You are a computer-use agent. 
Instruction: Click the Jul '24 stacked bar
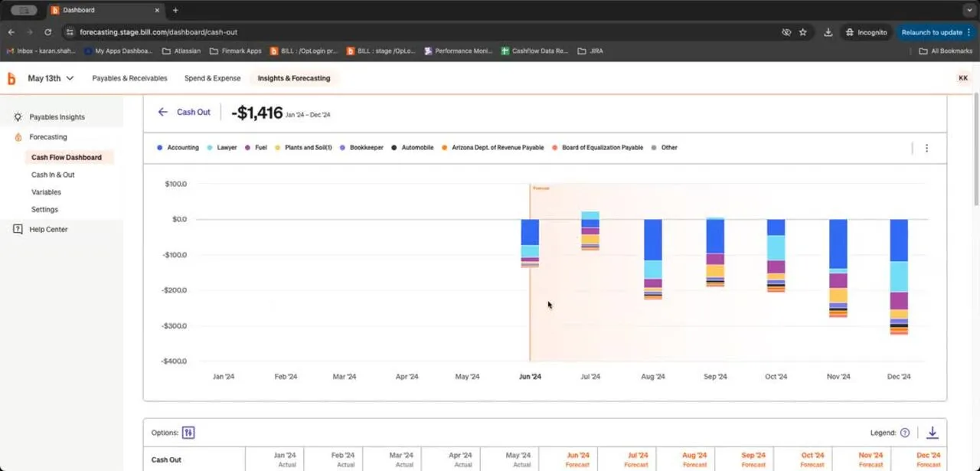(x=590, y=231)
